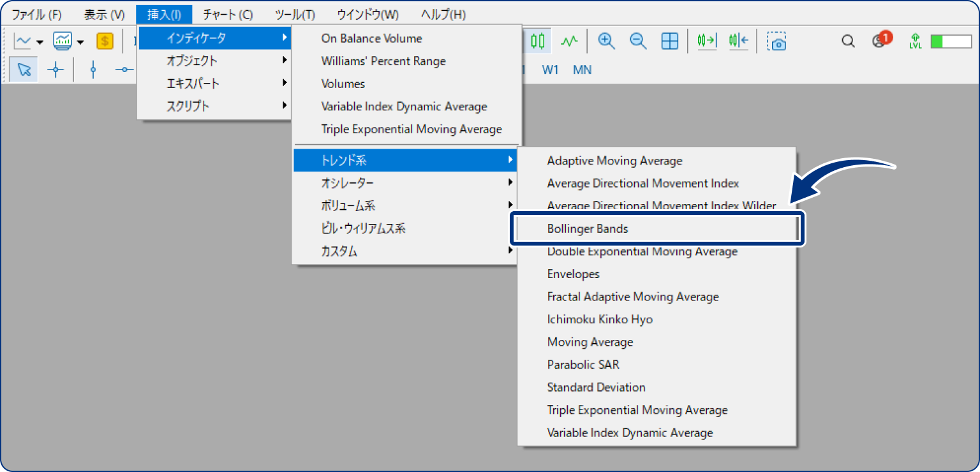Click the zoom out magnifier icon
The image size is (980, 472).
637,41
